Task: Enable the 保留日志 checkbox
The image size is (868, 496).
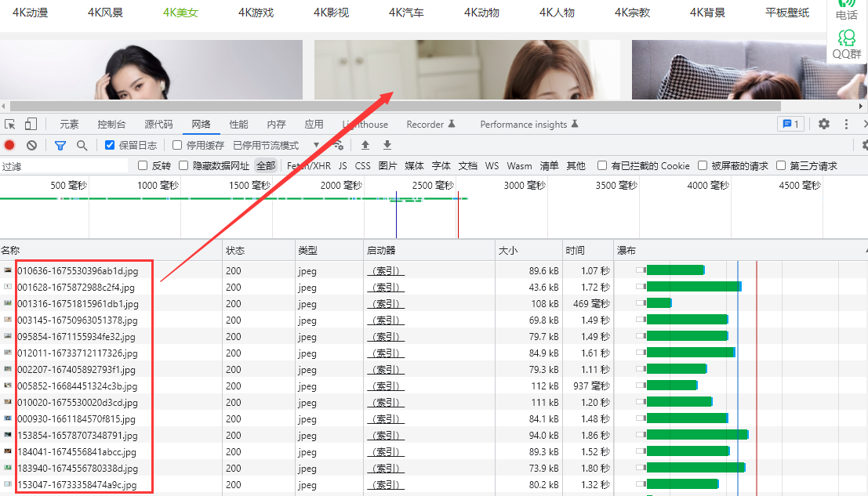Action: pyautogui.click(x=110, y=146)
